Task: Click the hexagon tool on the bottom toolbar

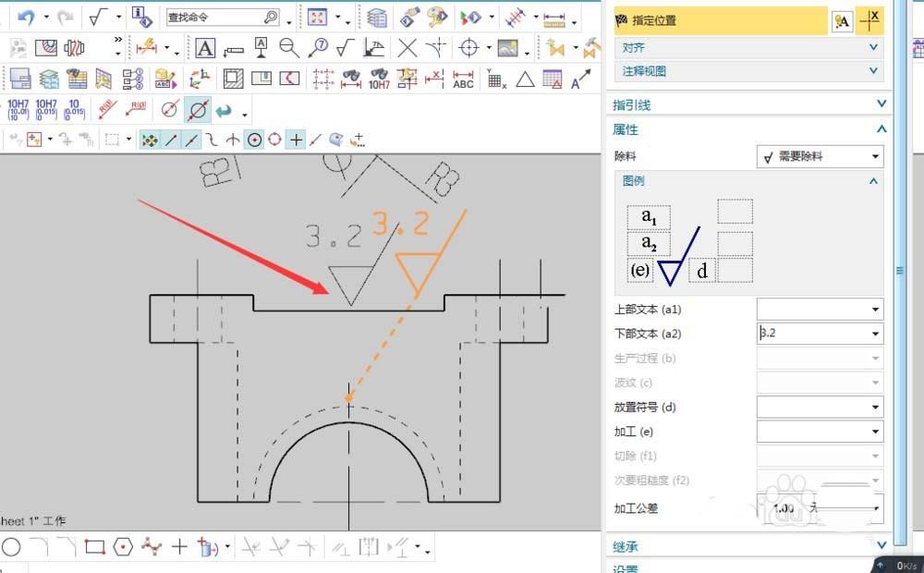Action: click(121, 546)
